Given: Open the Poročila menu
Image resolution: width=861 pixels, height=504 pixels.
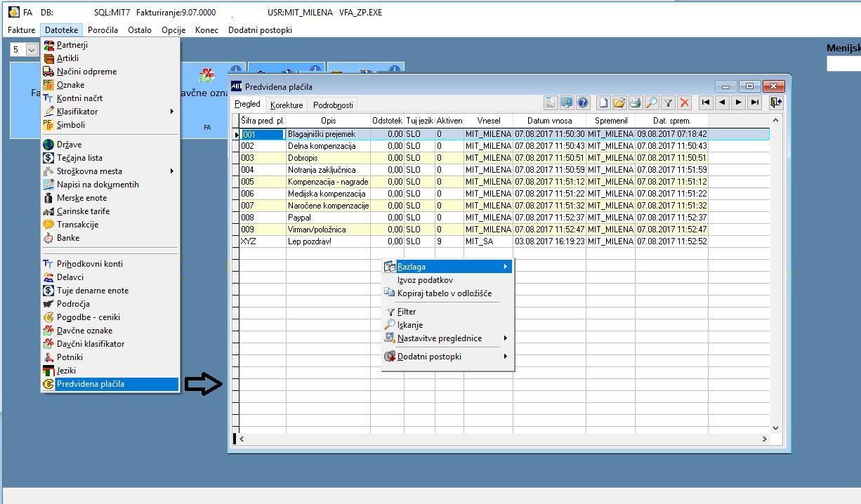Looking at the screenshot, I should [x=103, y=30].
